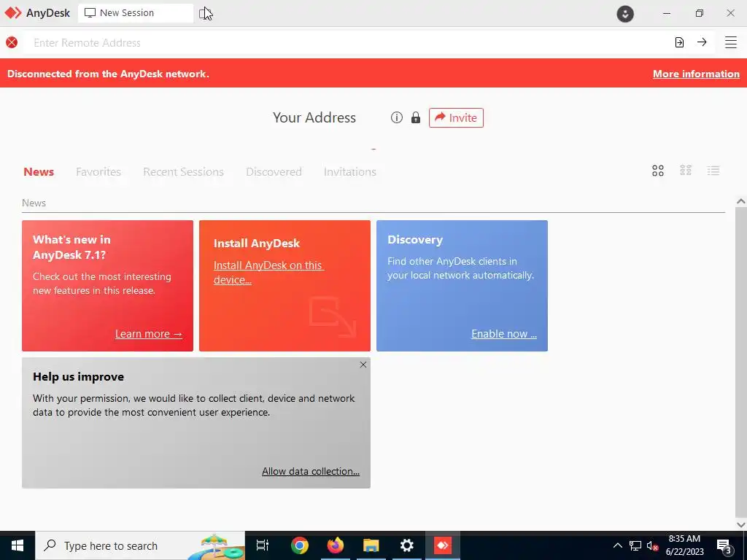The height and width of the screenshot is (560, 747).
Task: Click the Invite button
Action: (456, 117)
